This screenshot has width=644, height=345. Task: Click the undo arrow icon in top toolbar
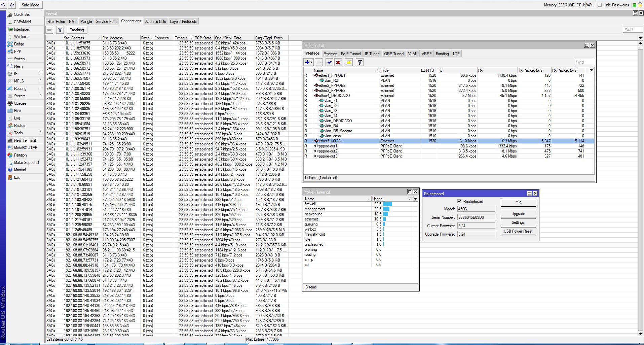(3, 5)
